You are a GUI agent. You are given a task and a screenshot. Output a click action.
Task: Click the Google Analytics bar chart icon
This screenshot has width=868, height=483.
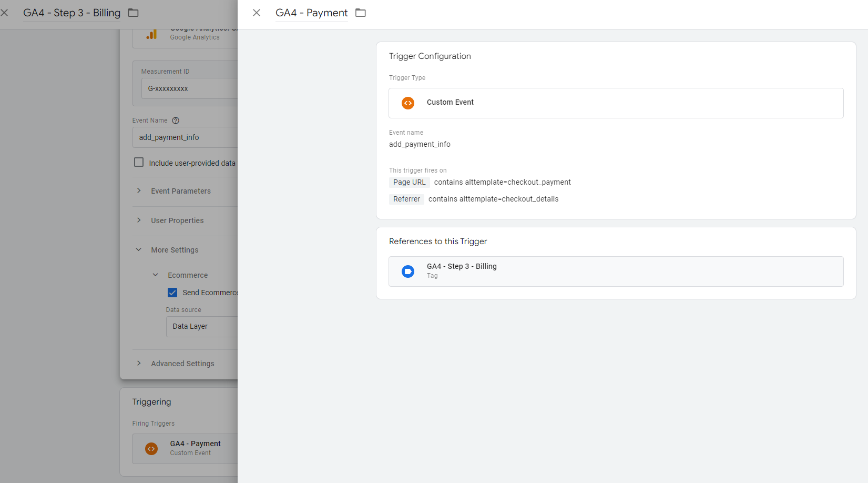tap(151, 34)
